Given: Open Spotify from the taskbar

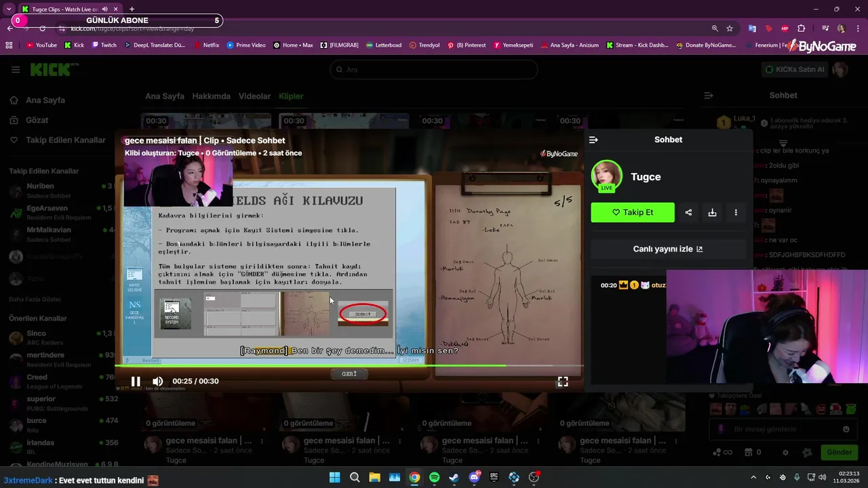Looking at the screenshot, I should pos(434,477).
